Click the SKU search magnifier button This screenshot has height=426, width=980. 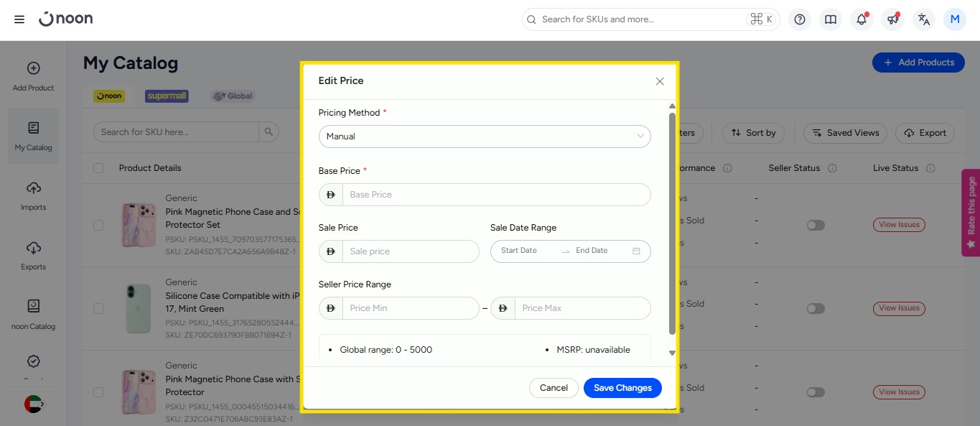[x=269, y=132]
